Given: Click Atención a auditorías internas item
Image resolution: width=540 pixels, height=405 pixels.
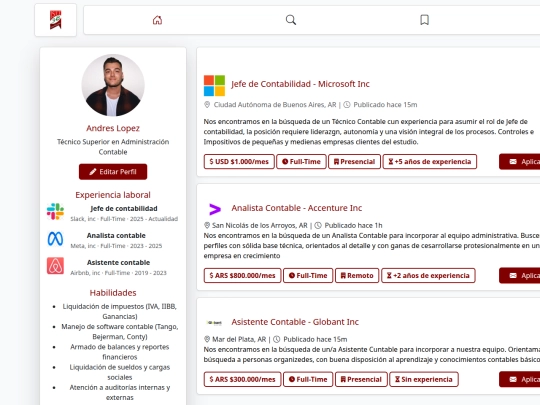Looking at the screenshot, I should click(x=120, y=392).
